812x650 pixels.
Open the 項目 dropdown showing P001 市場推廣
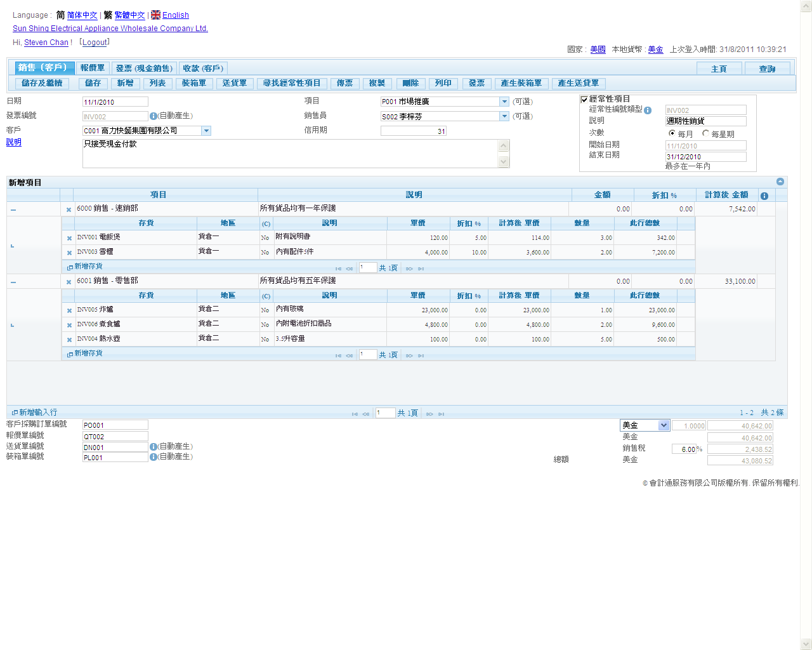click(504, 102)
